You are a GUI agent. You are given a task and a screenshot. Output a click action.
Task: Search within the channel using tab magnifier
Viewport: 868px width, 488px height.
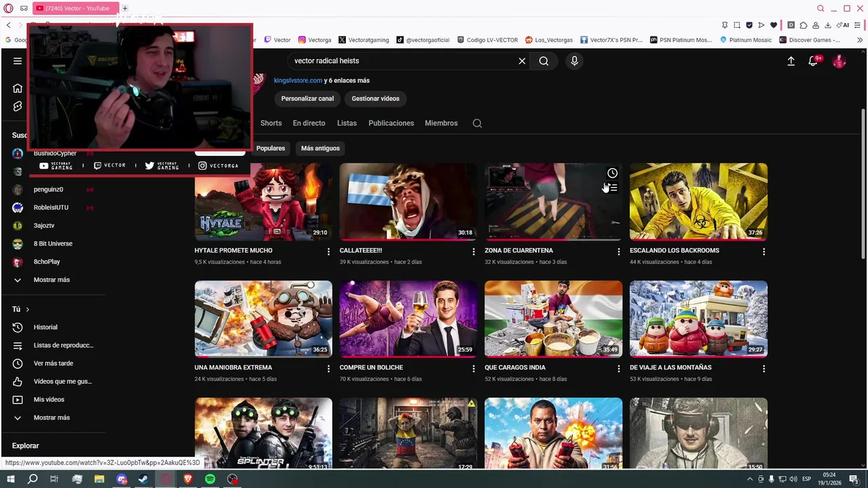[x=477, y=123]
